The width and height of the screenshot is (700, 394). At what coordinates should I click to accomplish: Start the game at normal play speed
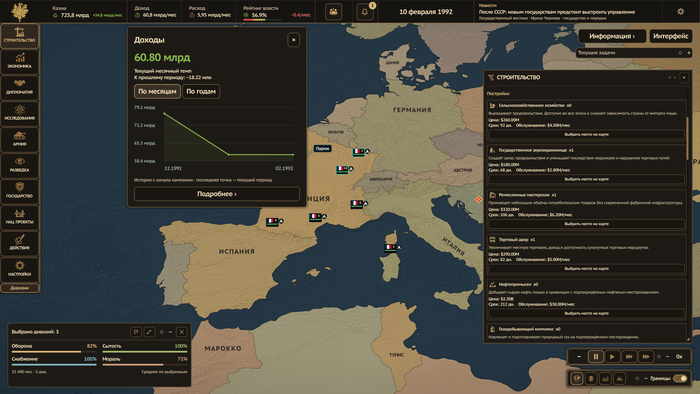pyautogui.click(x=612, y=357)
